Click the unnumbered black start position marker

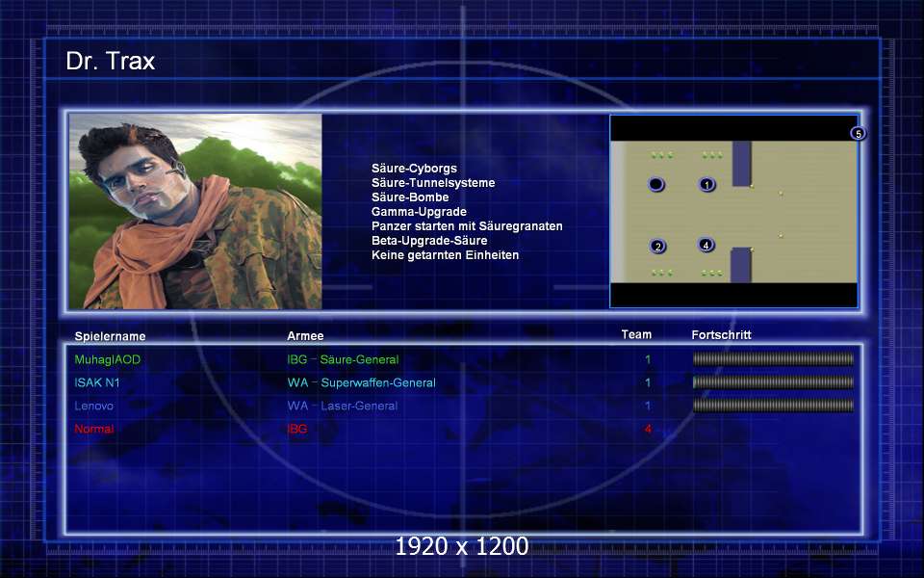click(655, 185)
